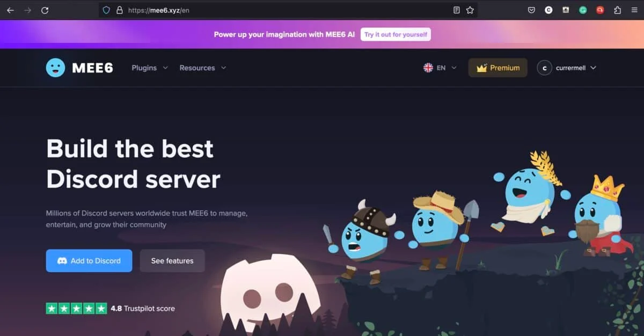
Task: Click the padlock site security icon
Action: pyautogui.click(x=120, y=10)
